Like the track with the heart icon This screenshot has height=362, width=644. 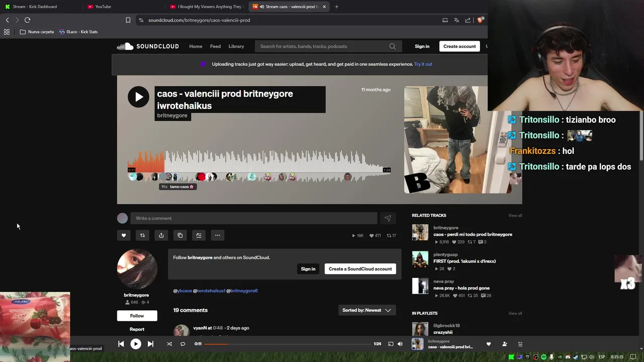(x=124, y=235)
